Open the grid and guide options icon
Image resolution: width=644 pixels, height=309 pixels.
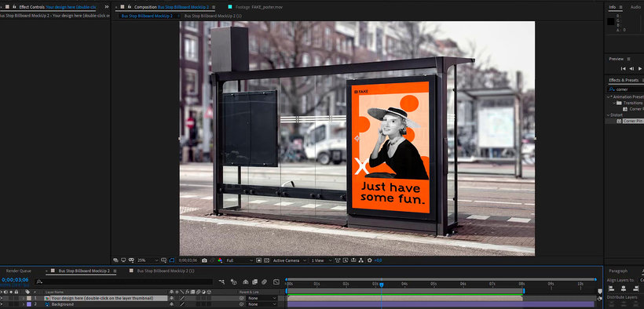pos(163,260)
